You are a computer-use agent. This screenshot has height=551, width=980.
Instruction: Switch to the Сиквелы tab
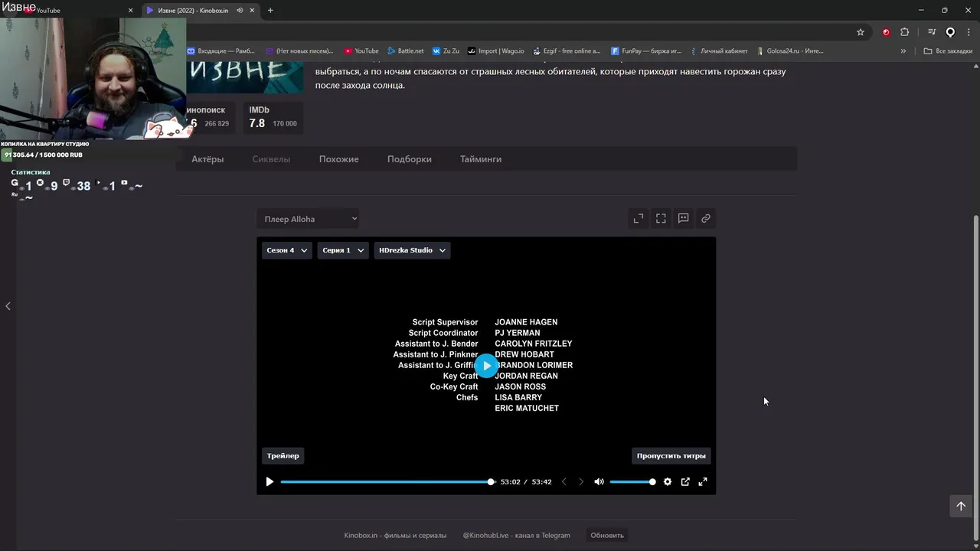pos(271,159)
